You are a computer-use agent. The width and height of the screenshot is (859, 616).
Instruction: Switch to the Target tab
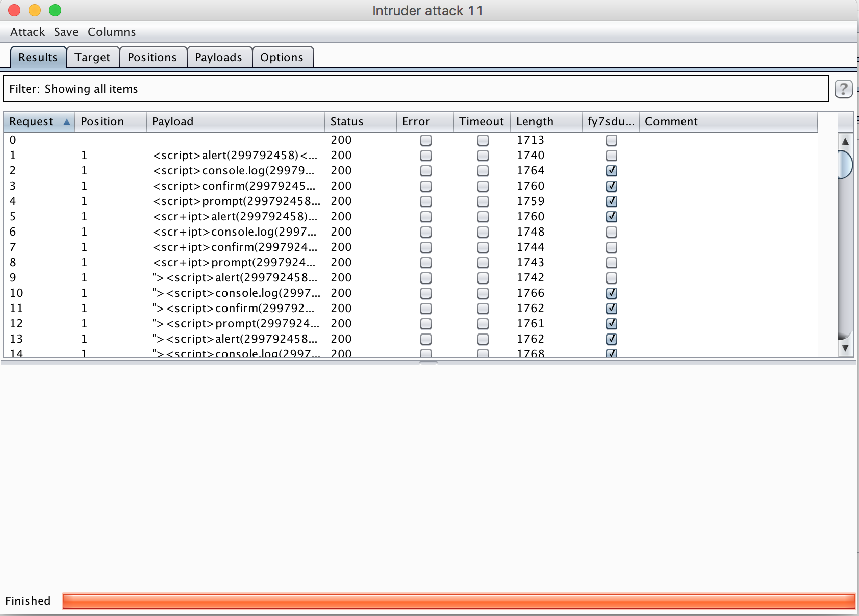[92, 57]
